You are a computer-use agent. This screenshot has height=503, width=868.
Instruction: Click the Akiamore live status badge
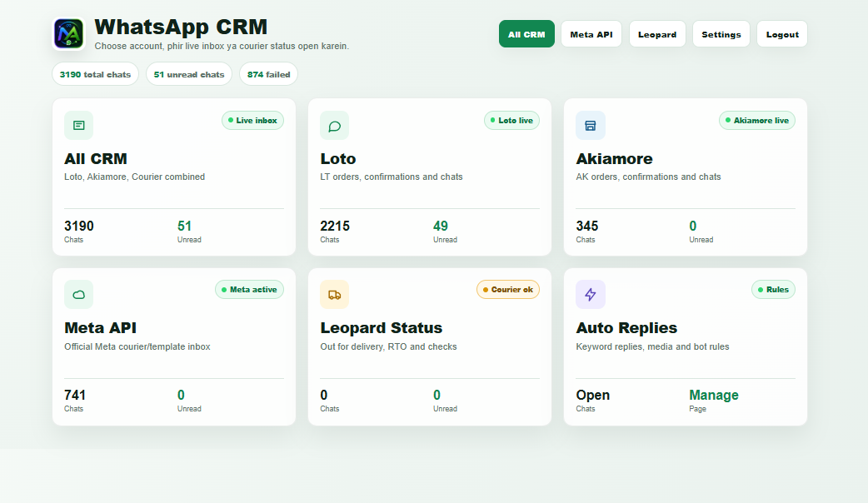click(756, 121)
